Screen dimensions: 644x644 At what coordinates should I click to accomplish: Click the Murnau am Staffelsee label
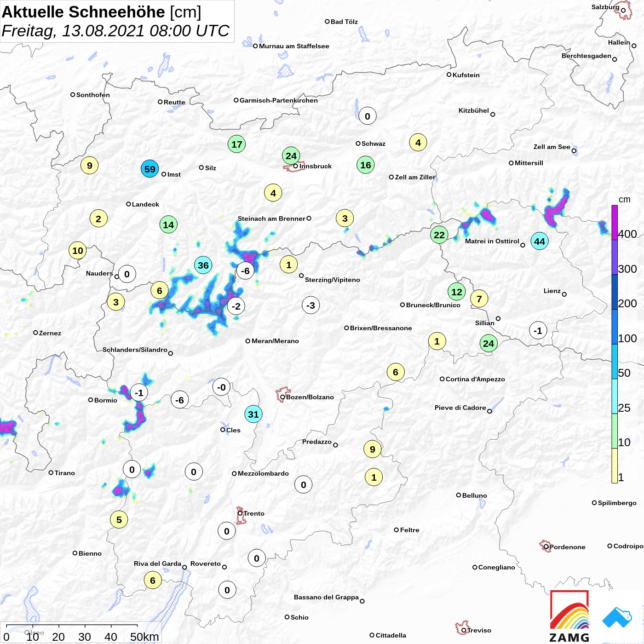[294, 46]
